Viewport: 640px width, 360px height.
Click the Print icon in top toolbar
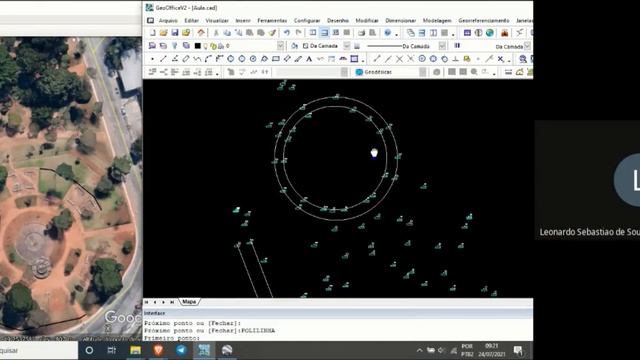tap(362, 33)
